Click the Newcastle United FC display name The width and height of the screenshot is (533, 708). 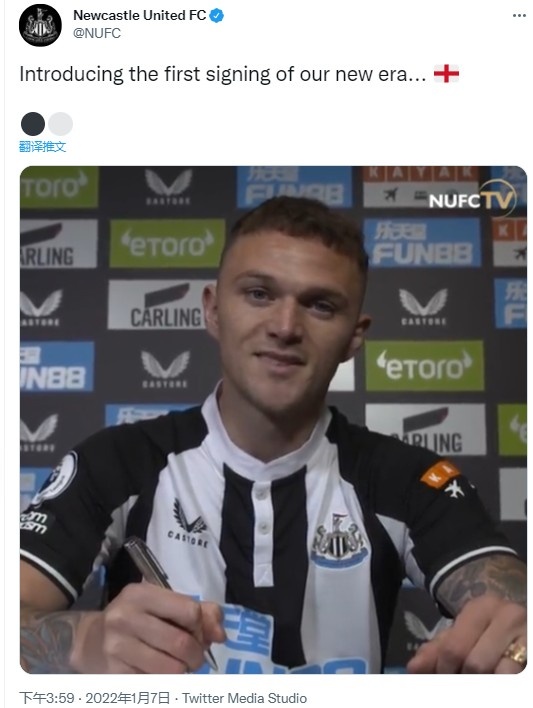[140, 15]
